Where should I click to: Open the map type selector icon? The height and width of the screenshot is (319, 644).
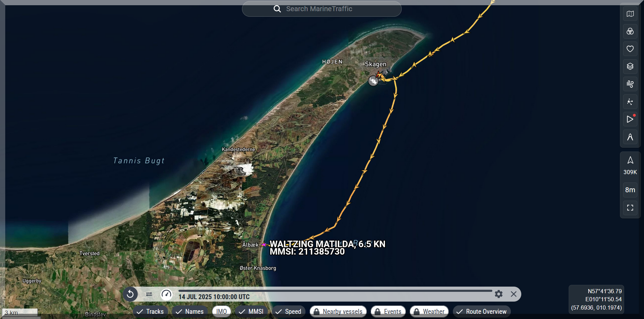[630, 14]
